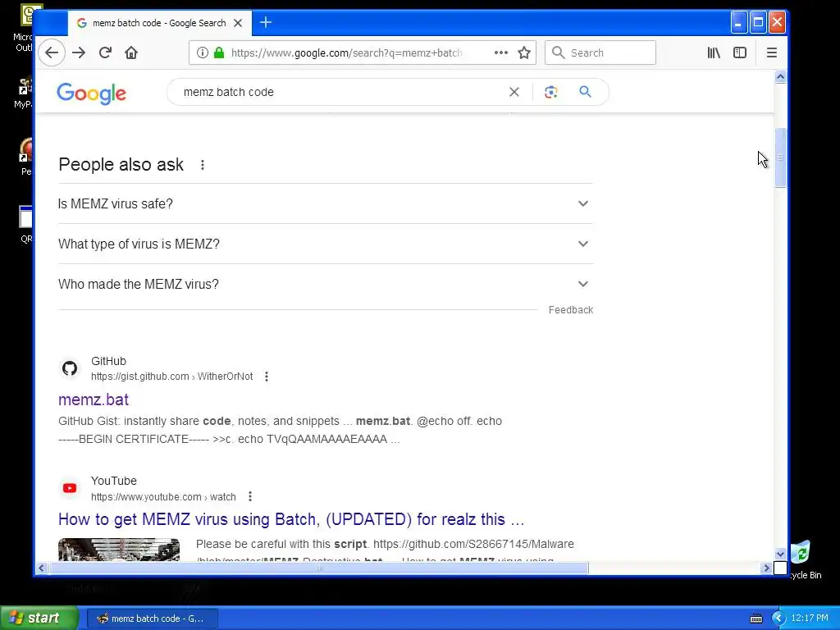
Task: Select memz batch code taskbar button
Action: pyautogui.click(x=152, y=619)
